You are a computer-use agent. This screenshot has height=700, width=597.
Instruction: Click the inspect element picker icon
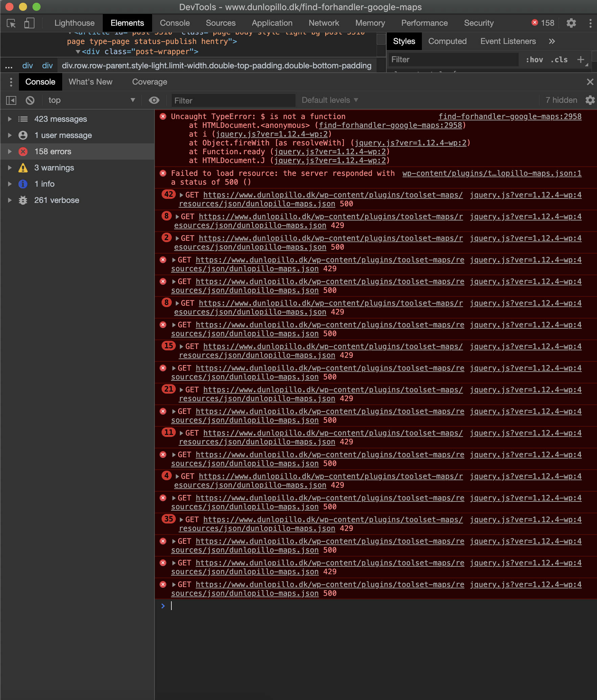click(x=11, y=23)
